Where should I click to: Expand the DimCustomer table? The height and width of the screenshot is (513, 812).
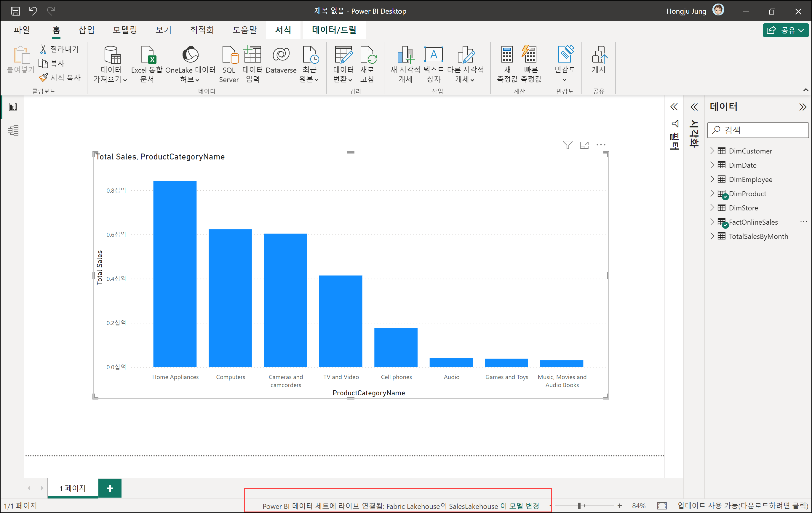point(712,151)
